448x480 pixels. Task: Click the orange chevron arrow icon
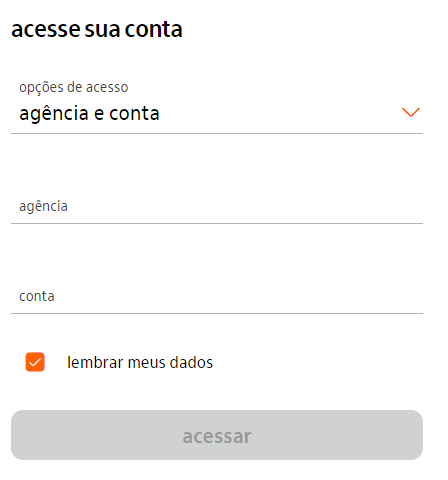tap(411, 112)
